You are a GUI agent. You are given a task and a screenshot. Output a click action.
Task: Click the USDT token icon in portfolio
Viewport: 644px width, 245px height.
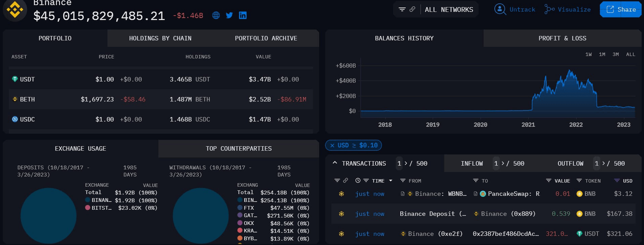15,79
